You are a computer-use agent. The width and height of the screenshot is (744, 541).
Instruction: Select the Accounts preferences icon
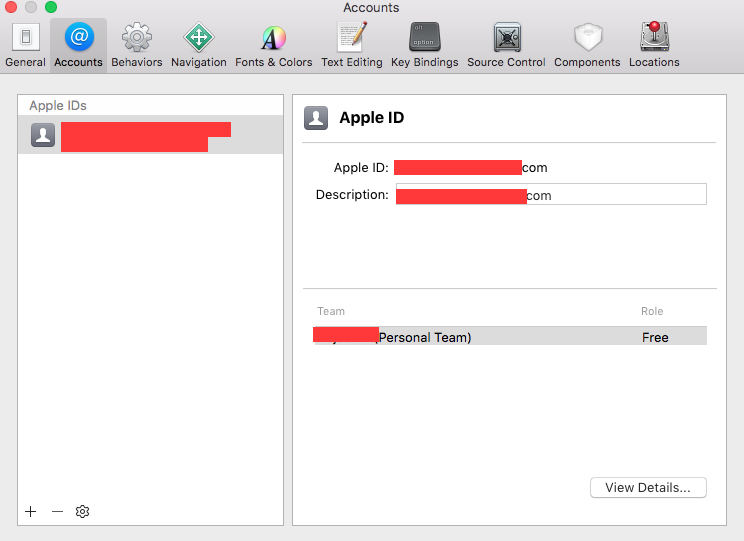coord(78,46)
